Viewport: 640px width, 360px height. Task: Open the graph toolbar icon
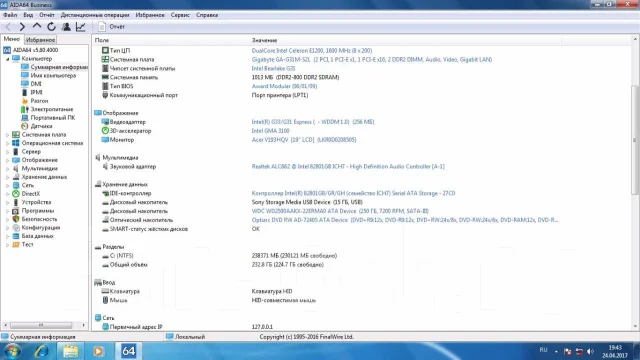[80, 27]
